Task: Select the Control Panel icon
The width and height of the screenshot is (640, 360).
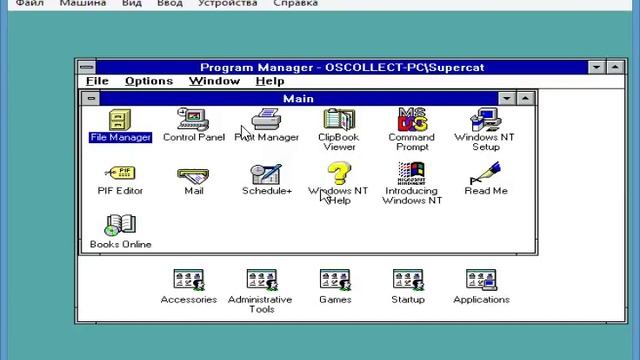Action: point(193,119)
